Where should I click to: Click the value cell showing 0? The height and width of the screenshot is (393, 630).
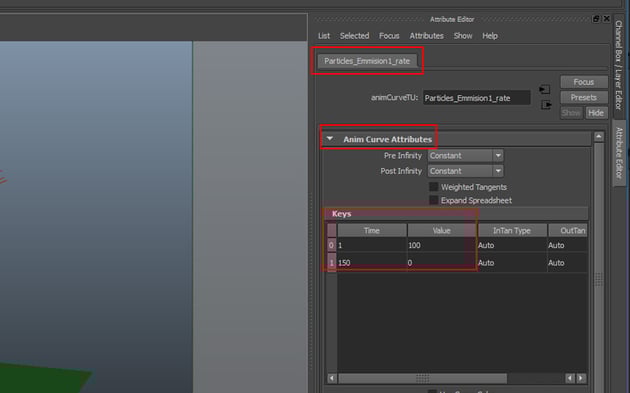click(x=442, y=263)
